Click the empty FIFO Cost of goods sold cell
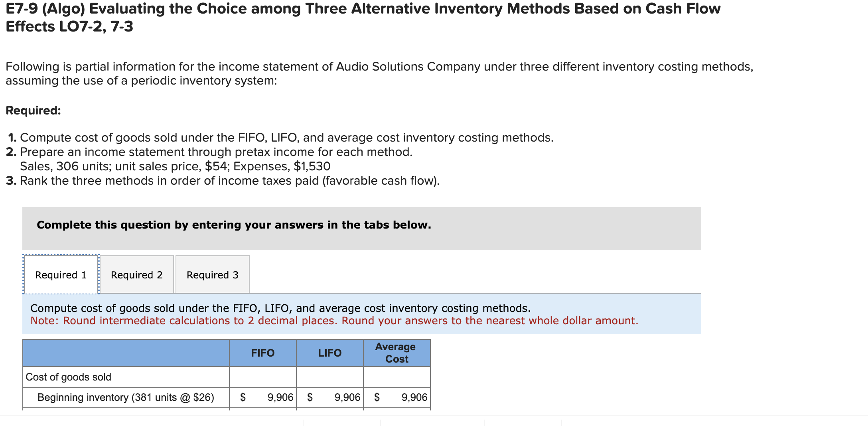 pos(262,377)
